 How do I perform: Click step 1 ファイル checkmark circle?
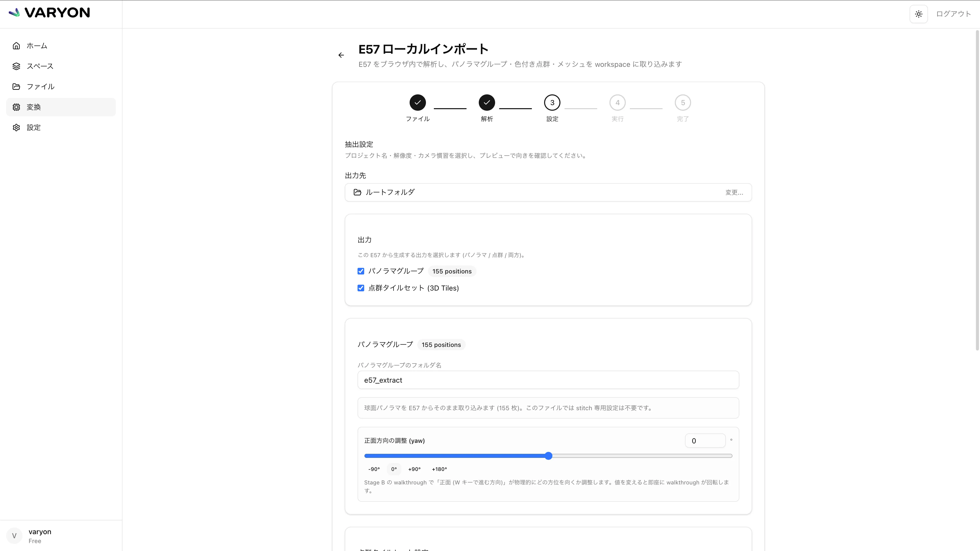point(417,102)
